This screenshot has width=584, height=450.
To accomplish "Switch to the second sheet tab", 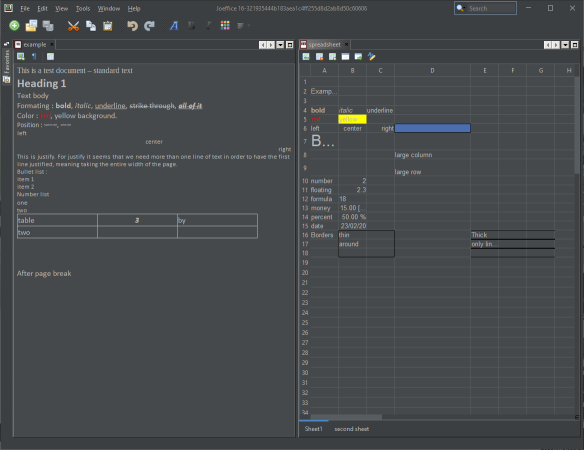I will coord(352,429).
